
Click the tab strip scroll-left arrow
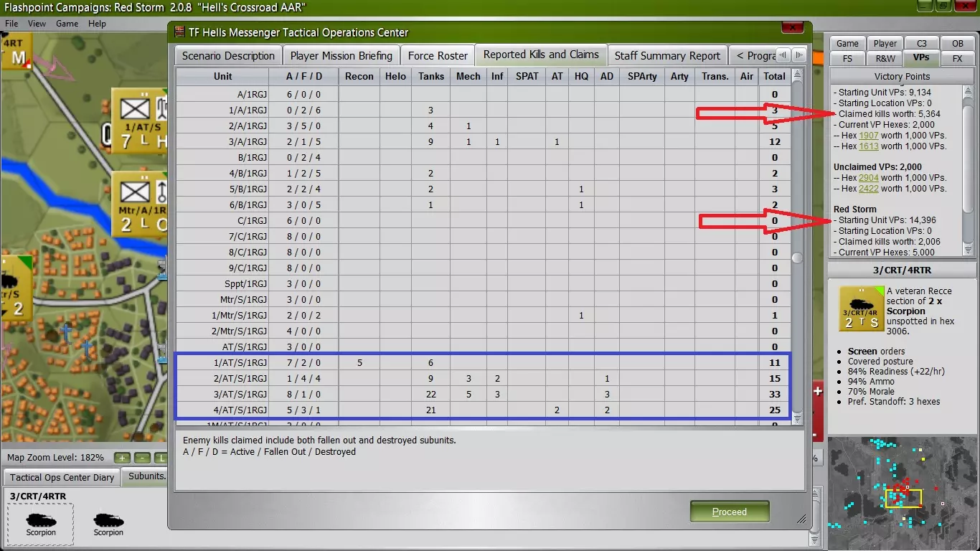click(x=784, y=55)
